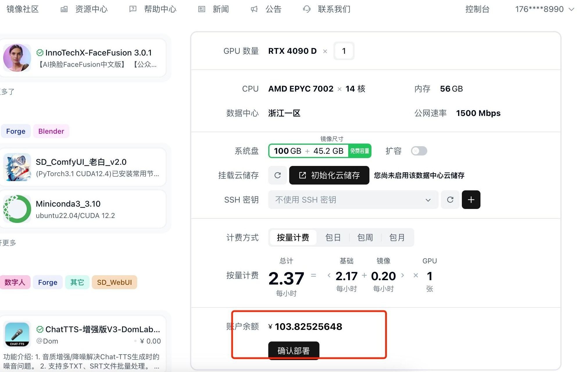This screenshot has height=372, width=588.
Task: Click the 联系我们 headset icon
Action: pos(307,9)
